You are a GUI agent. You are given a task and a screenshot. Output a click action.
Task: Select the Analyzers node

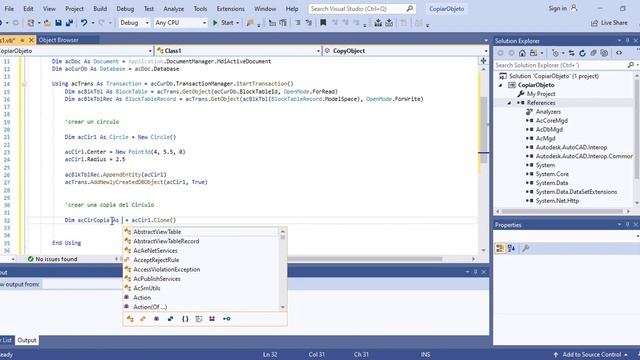[548, 112]
